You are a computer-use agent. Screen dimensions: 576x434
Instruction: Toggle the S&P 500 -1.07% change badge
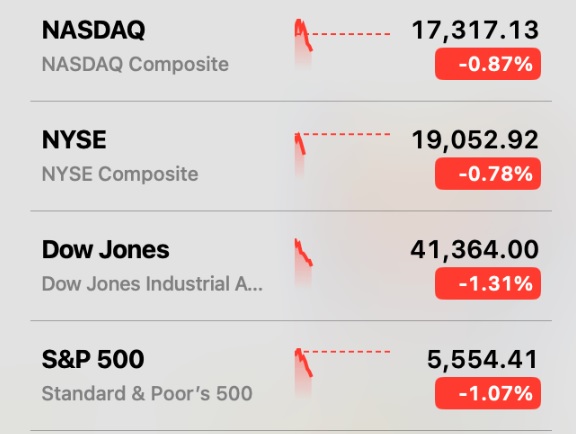tap(488, 393)
